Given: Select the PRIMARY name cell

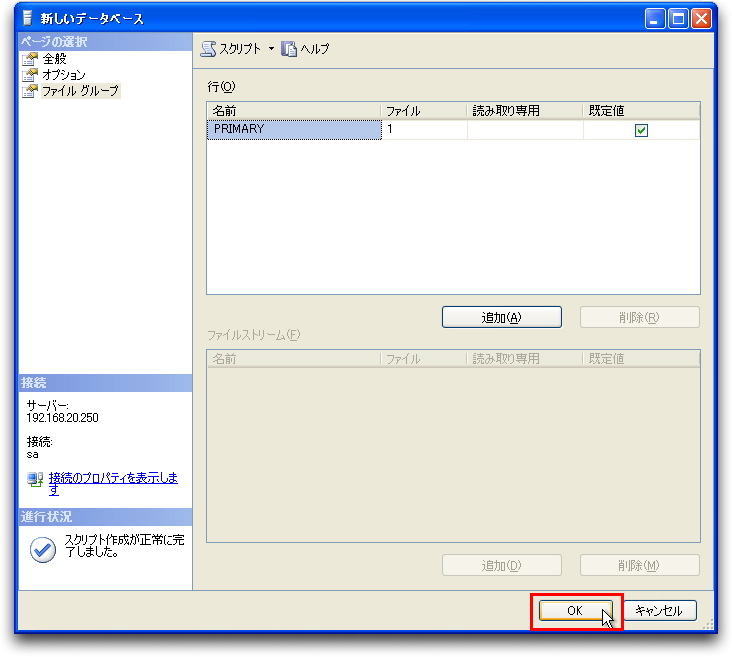Looking at the screenshot, I should click(294, 130).
